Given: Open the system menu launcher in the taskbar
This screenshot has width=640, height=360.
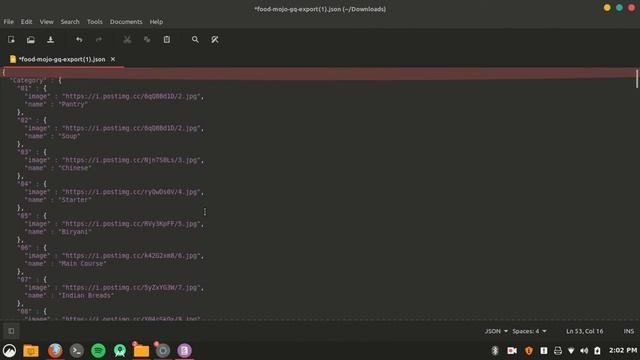Looking at the screenshot, I should coord(9,351).
